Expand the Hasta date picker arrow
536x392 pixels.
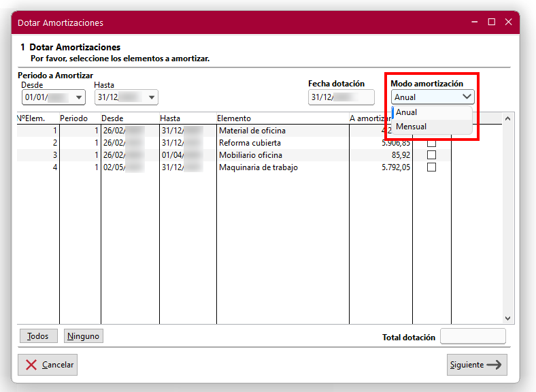(152, 98)
